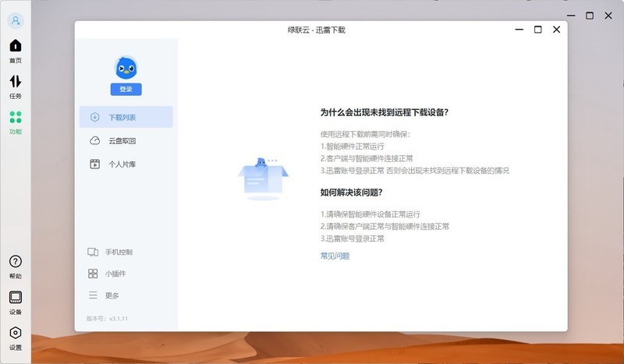Click the 常见问题 FAQ link

tap(335, 256)
